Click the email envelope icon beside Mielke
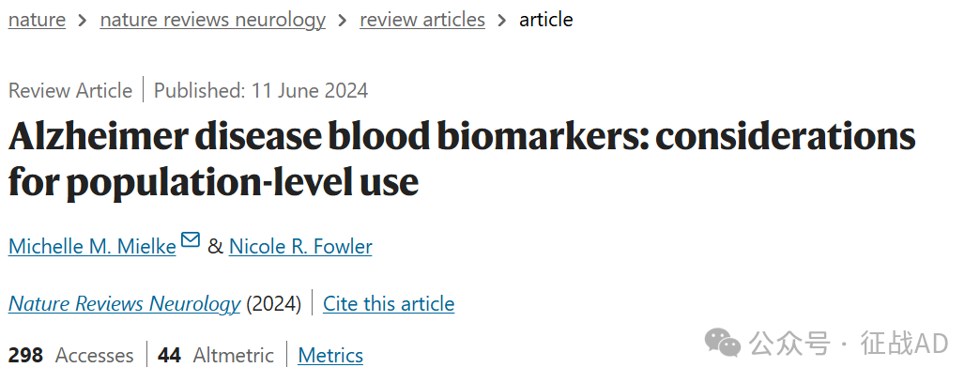 [x=191, y=241]
